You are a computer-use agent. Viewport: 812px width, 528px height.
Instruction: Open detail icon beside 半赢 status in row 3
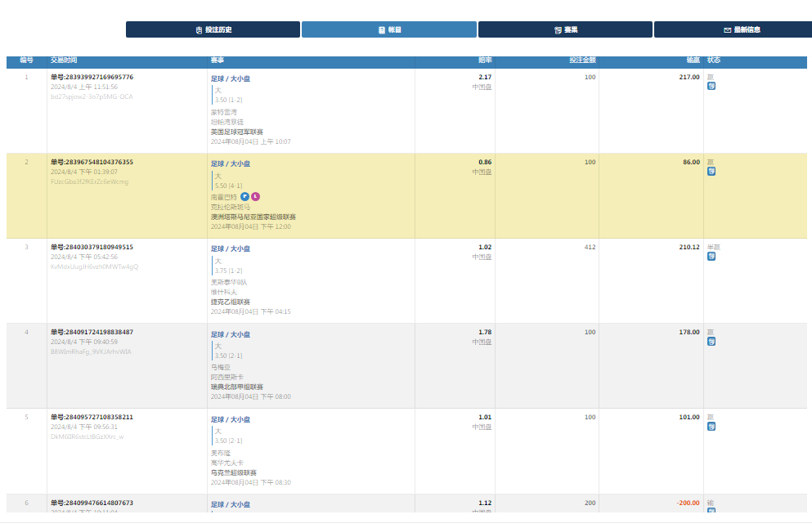711,256
